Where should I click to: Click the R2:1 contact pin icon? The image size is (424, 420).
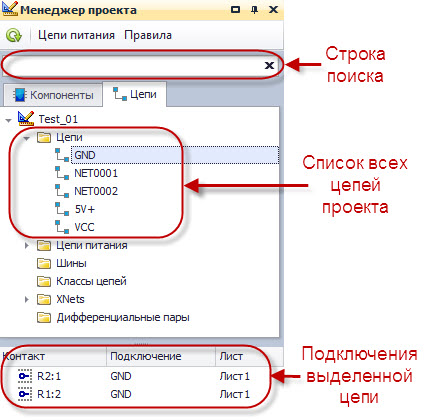[x=25, y=376]
